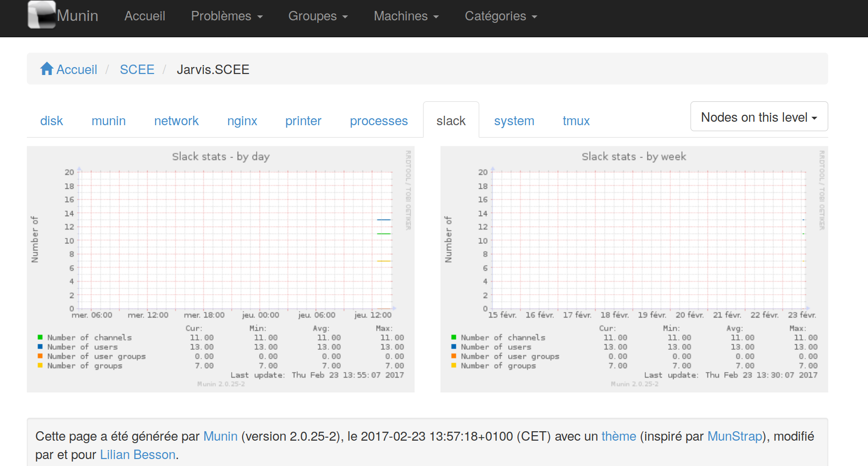Click the Munin logo icon
Image resolution: width=868 pixels, height=466 pixels.
pos(42,14)
